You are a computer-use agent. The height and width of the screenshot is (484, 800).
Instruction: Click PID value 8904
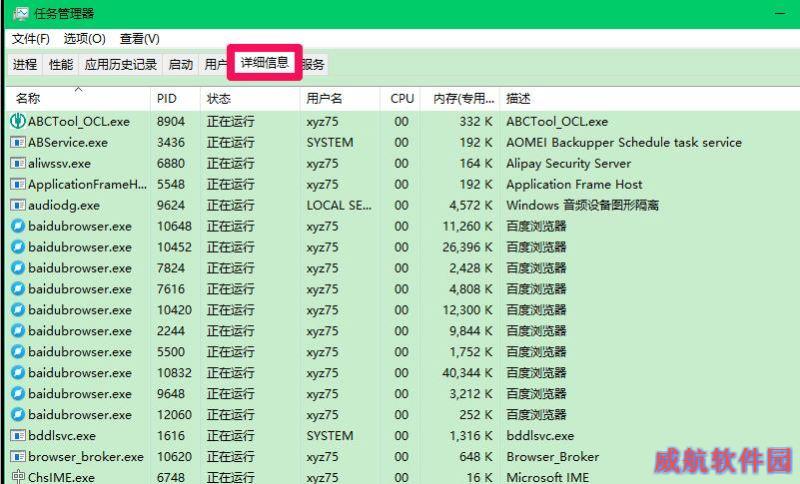coord(171,121)
